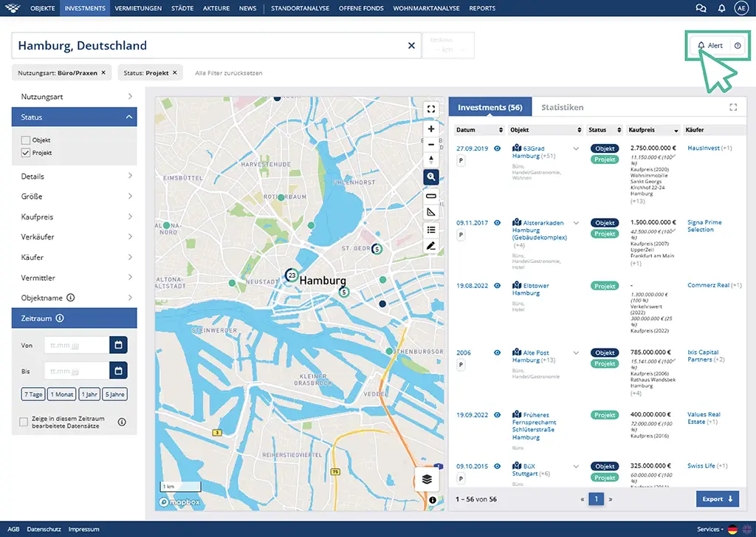Select the triangle measure map tool
The height and width of the screenshot is (537, 756).
click(x=431, y=212)
